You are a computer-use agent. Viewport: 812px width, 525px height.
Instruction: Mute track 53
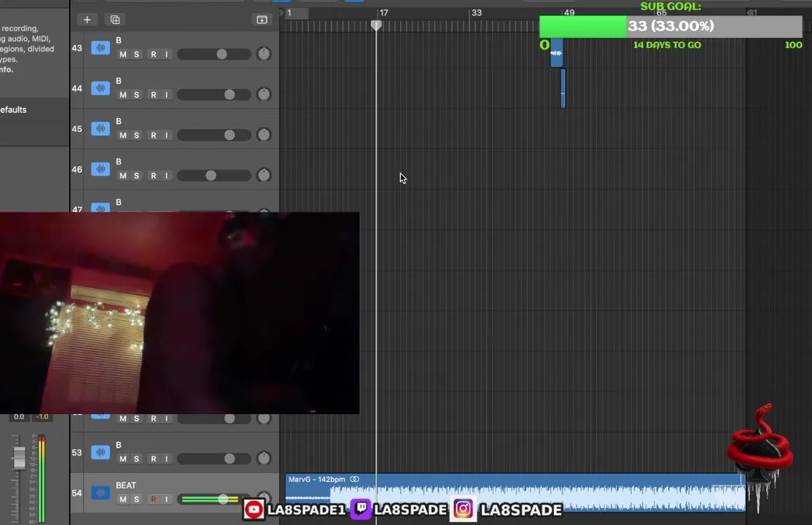pos(122,459)
